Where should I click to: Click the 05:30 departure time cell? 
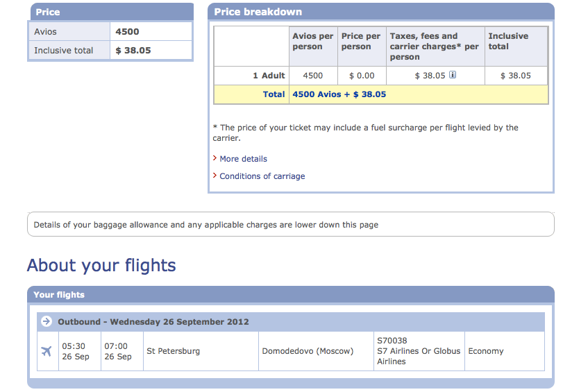click(x=80, y=351)
